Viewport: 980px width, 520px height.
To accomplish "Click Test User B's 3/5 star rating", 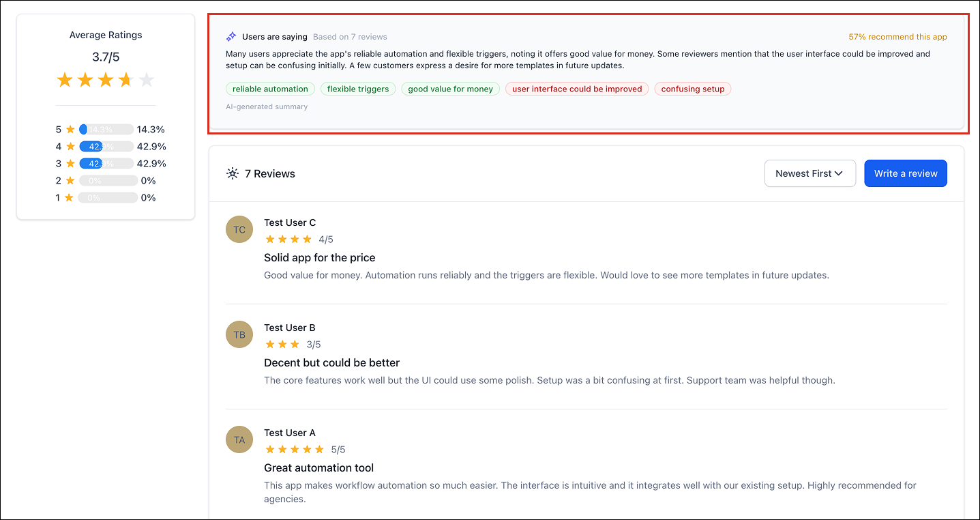I will pos(282,344).
